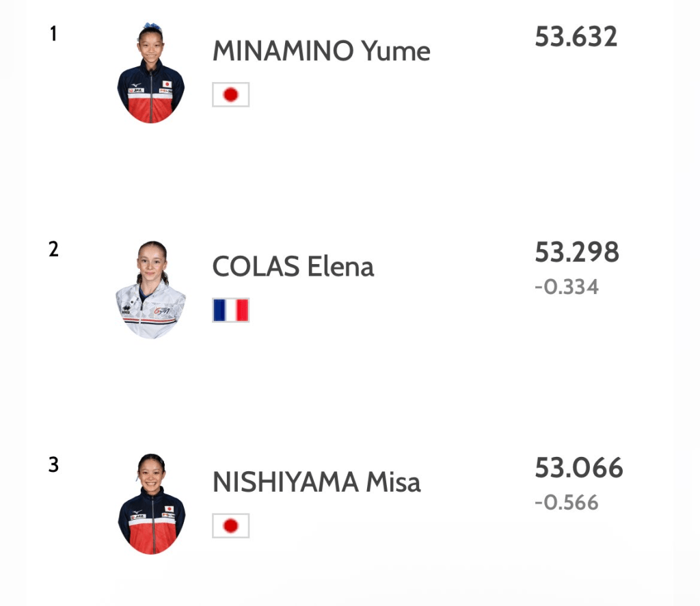Open the third-place athlete's profile photo
Image resolution: width=700 pixels, height=606 pixels.
(151, 504)
